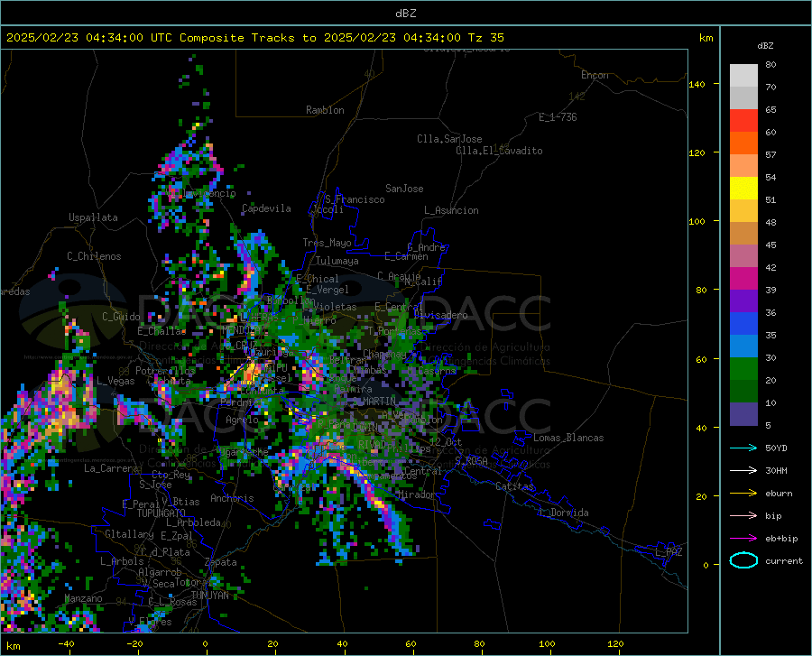Pick the magenta 39-42 dBZ legend swatch

743,279
